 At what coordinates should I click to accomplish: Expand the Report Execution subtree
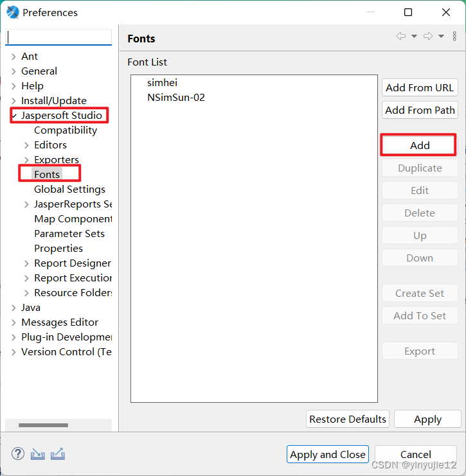point(27,278)
